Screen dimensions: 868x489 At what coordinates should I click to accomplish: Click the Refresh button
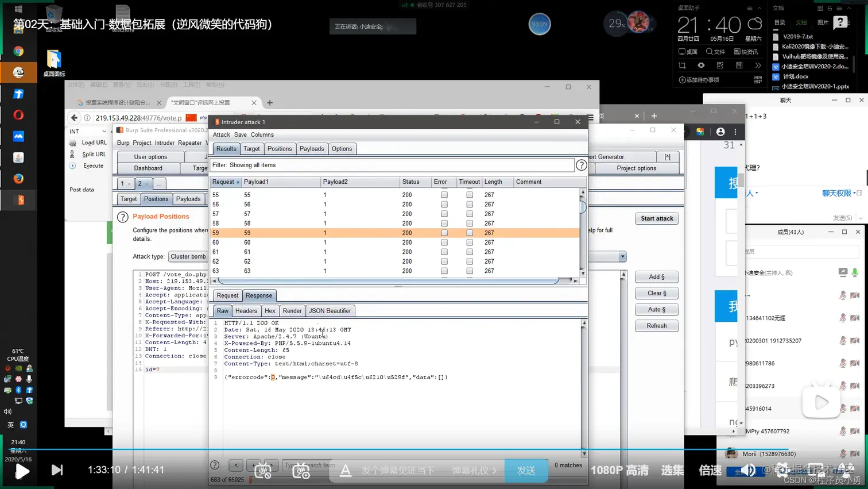click(657, 326)
